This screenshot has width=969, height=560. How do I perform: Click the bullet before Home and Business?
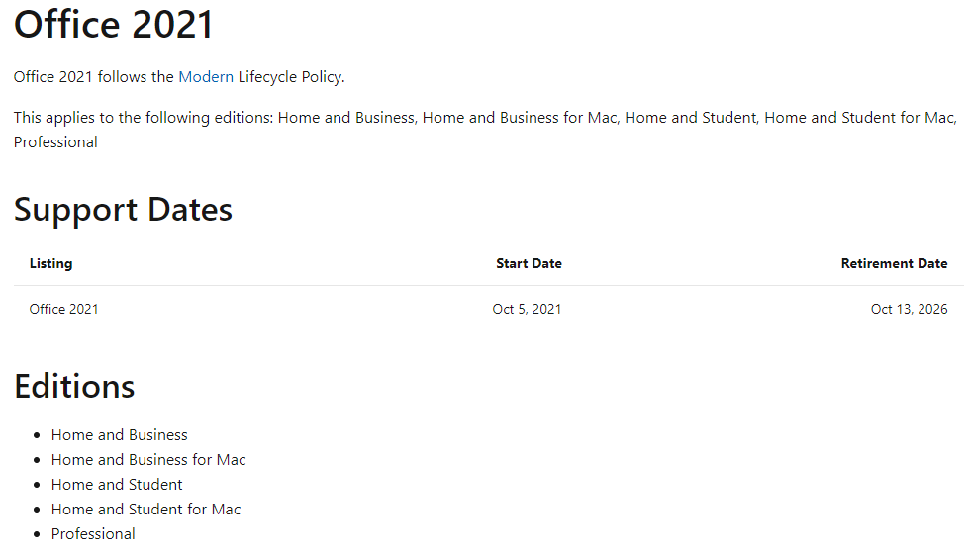(x=37, y=436)
